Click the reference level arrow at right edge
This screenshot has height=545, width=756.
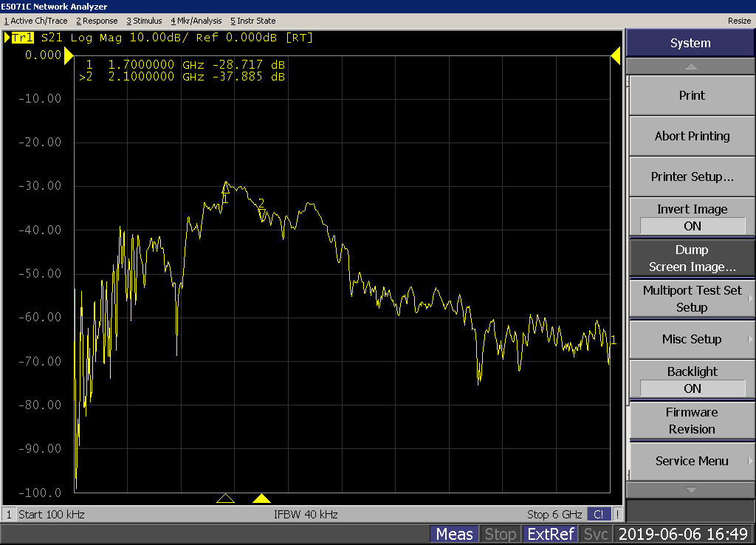pyautogui.click(x=615, y=55)
